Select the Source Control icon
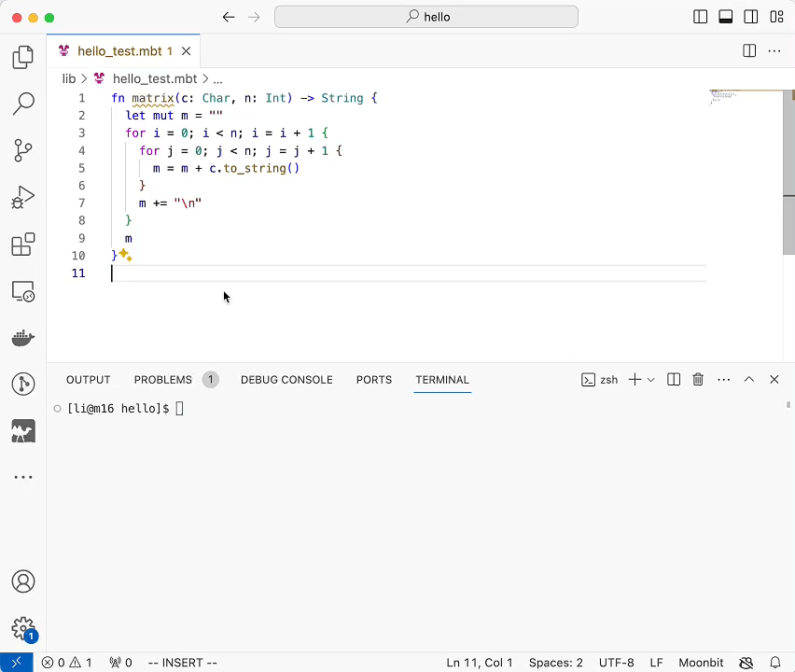Viewport: 795px width, 672px height. (22, 150)
